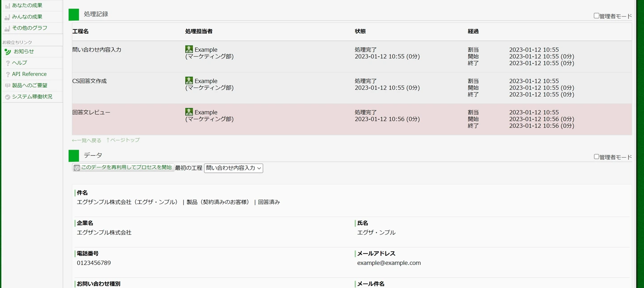
Task: Jump up with ↑ページトップ link
Action: [x=123, y=140]
